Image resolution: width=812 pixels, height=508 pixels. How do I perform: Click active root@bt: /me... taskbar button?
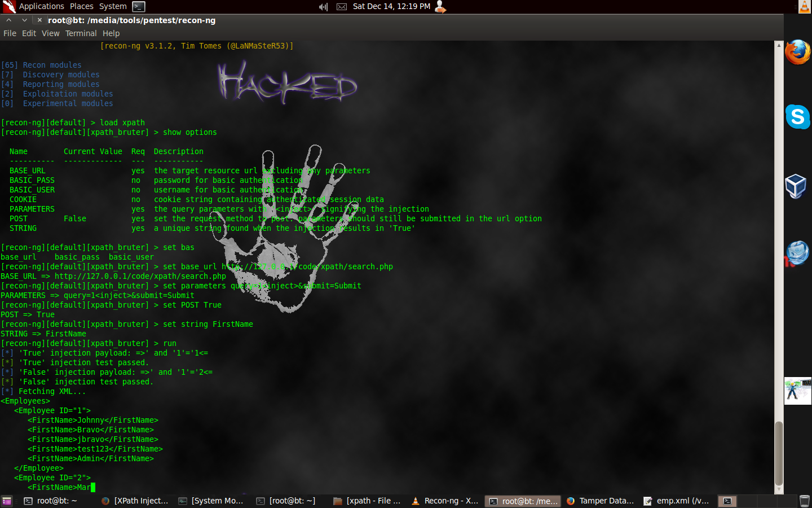[522, 501]
